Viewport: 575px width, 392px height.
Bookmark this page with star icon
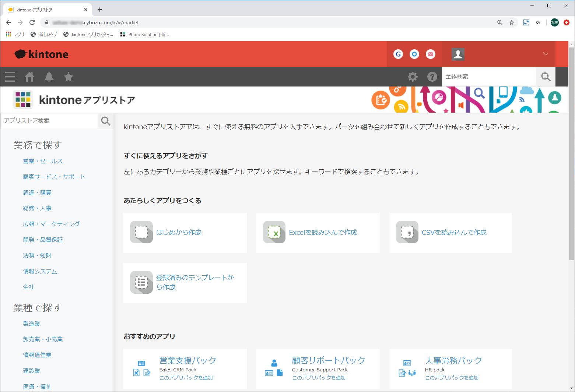[512, 22]
